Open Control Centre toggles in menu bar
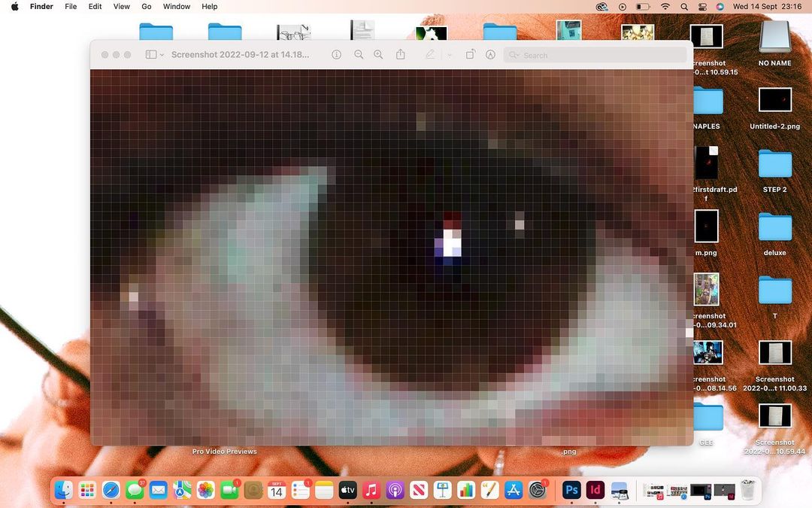Image resolution: width=812 pixels, height=508 pixels. click(702, 7)
